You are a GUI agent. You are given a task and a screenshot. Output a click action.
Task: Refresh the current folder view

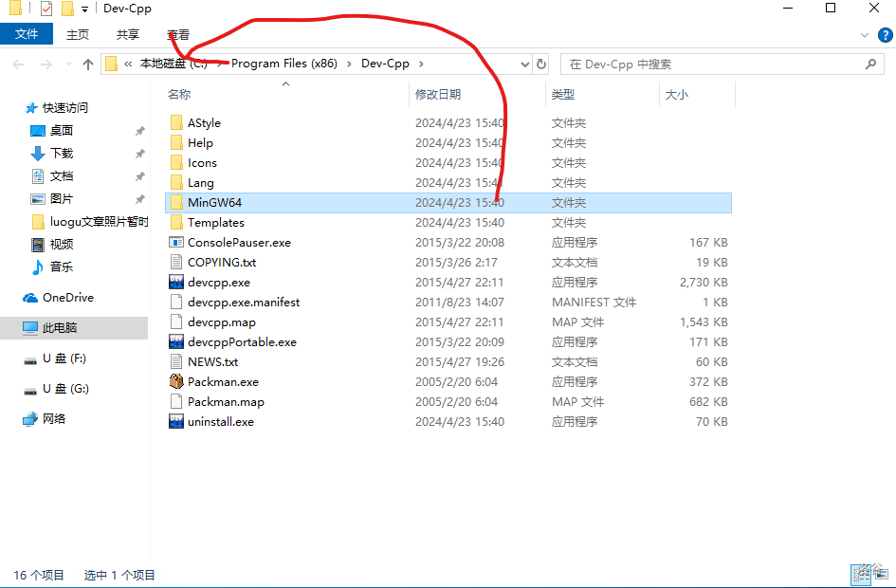[541, 64]
